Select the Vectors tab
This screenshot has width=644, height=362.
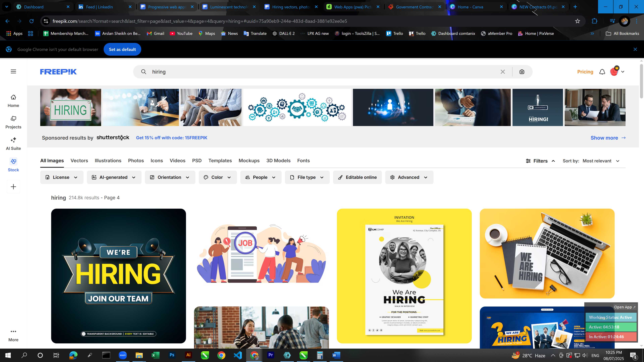(x=79, y=161)
